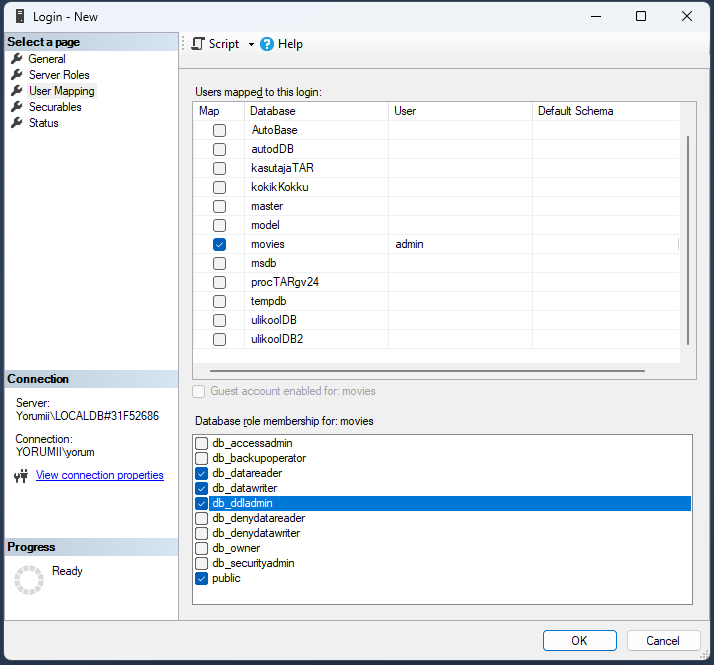Toggle the public role checkbox
714x665 pixels.
pos(201,578)
